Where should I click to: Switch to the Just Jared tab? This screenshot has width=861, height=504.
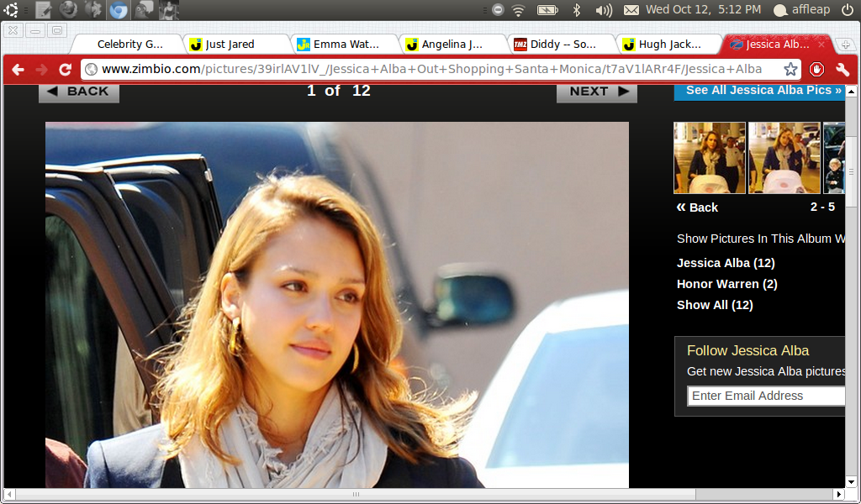236,45
